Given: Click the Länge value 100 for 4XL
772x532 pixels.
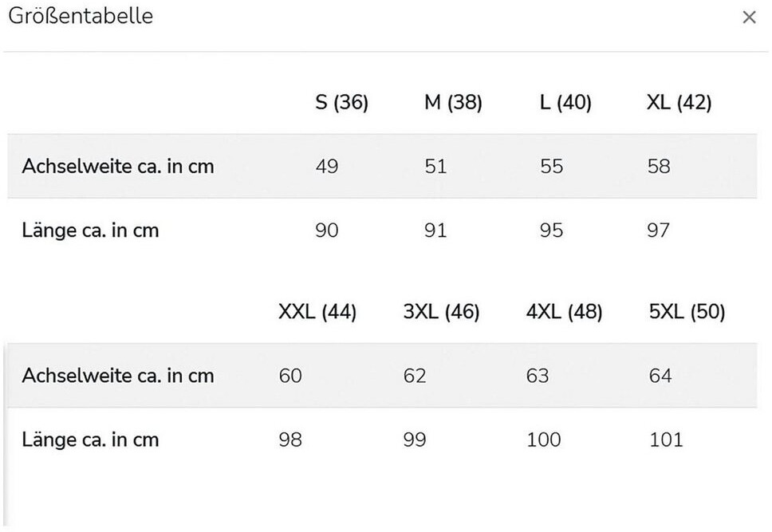Looking at the screenshot, I should [x=544, y=439].
